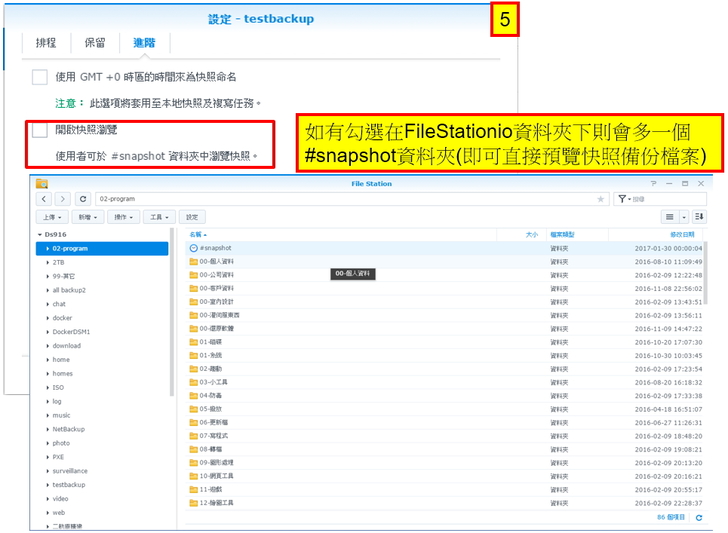
Task: Select the 進階 tab
Action: tap(144, 43)
